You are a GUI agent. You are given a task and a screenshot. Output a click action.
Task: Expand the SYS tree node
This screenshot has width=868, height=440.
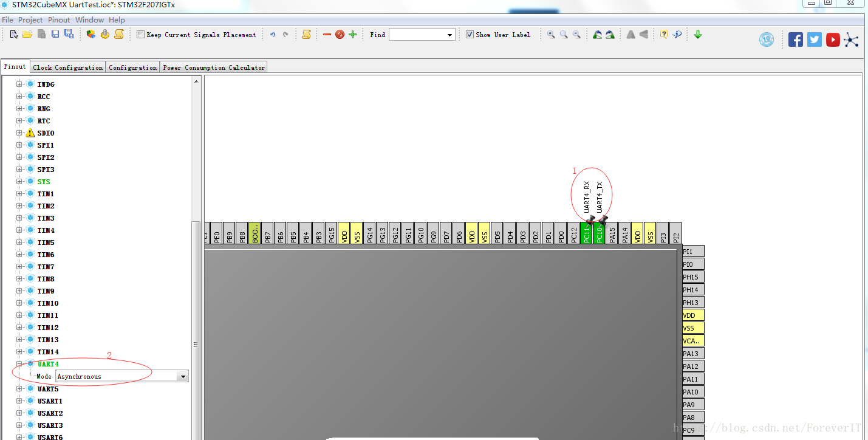click(x=19, y=182)
